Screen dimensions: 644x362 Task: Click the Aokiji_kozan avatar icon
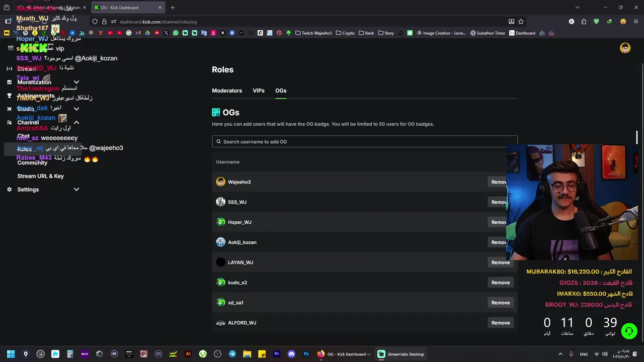pyautogui.click(x=220, y=242)
